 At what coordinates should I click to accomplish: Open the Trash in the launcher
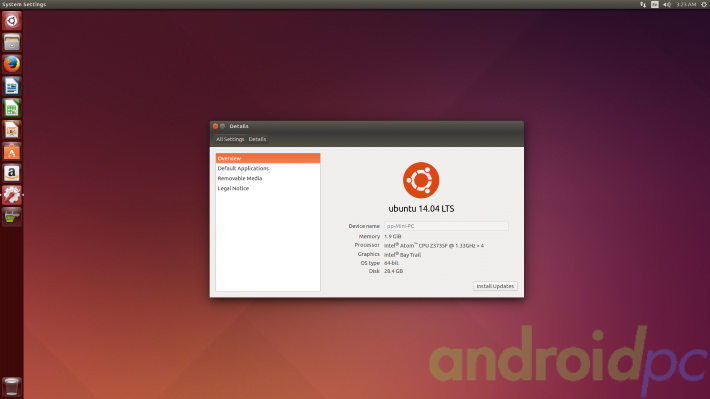(x=12, y=387)
